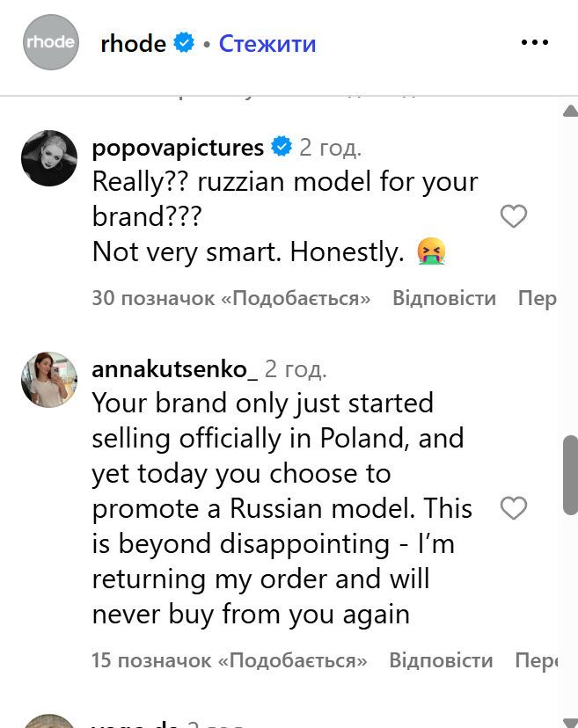Click the verified badge next to rhode
This screenshot has height=728, width=578.
pyautogui.click(x=184, y=42)
